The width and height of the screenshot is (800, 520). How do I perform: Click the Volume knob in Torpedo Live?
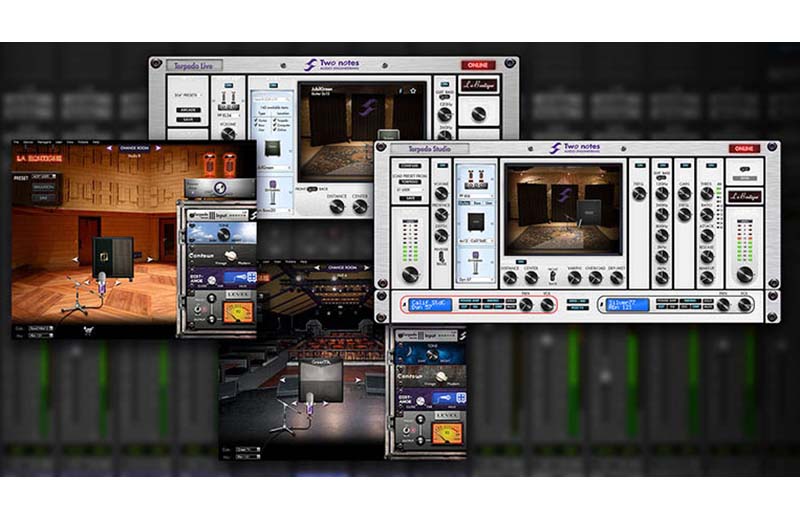(x=228, y=134)
